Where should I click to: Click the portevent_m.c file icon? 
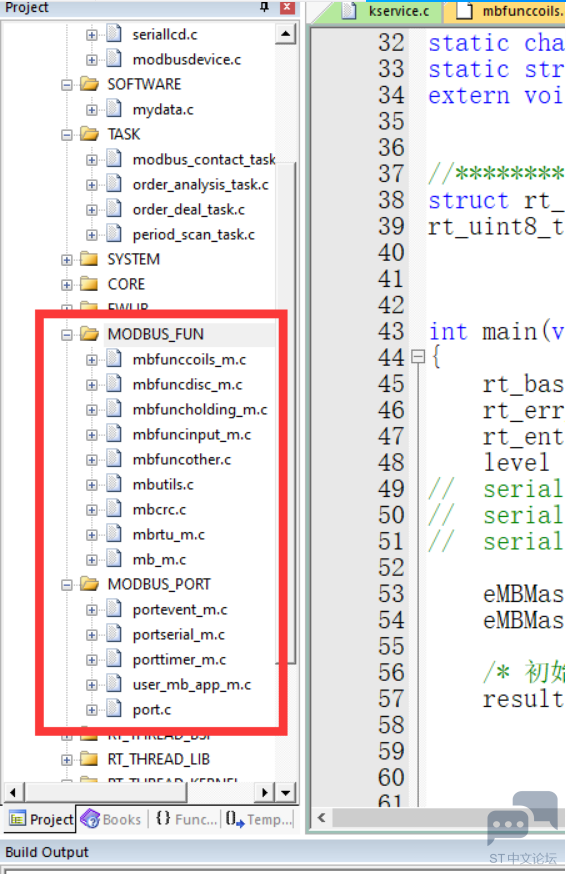114,609
